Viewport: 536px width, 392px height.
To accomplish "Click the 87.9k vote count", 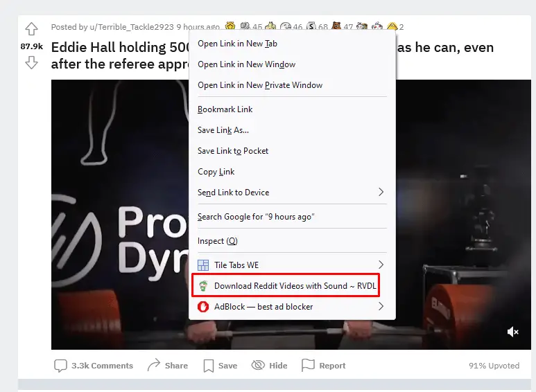I will [x=31, y=46].
